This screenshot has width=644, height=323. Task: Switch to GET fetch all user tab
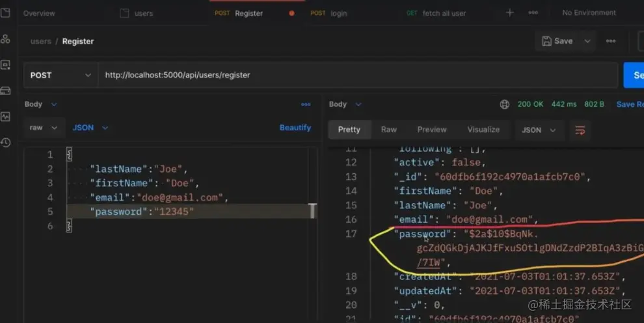436,14
